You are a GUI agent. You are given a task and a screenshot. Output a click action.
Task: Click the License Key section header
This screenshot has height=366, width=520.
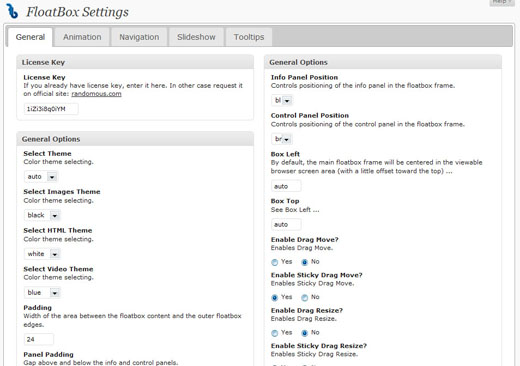135,62
